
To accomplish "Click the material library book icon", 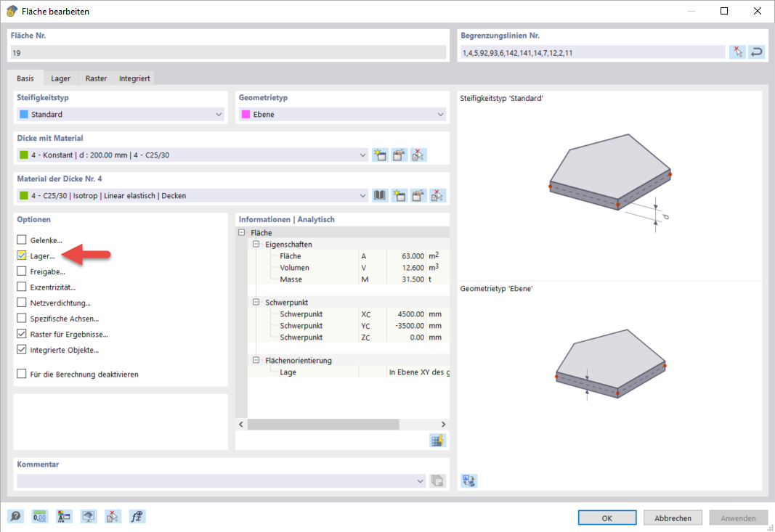I will pyautogui.click(x=380, y=196).
